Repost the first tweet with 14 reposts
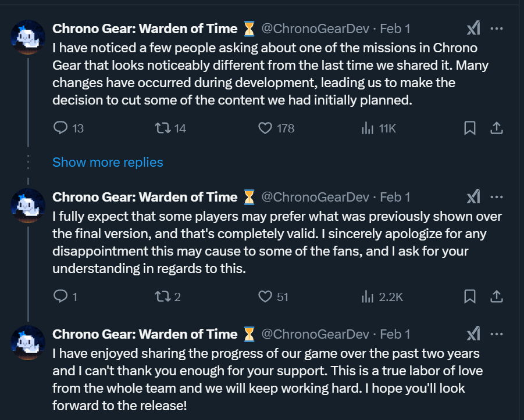The height and width of the screenshot is (420, 524). 163,128
